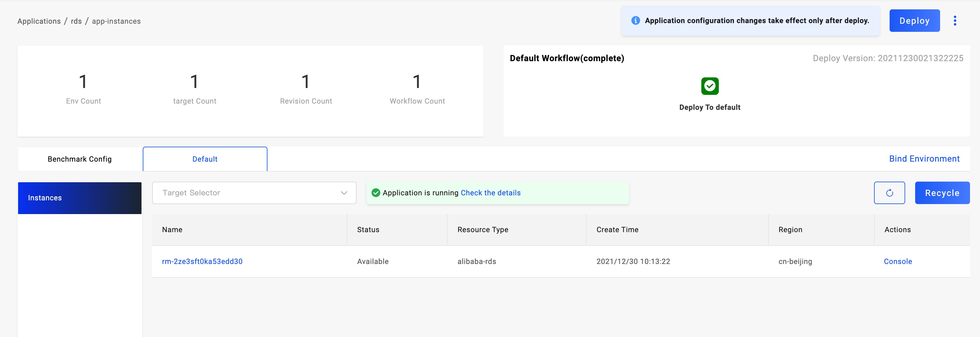Select the Default environment tab

[205, 159]
